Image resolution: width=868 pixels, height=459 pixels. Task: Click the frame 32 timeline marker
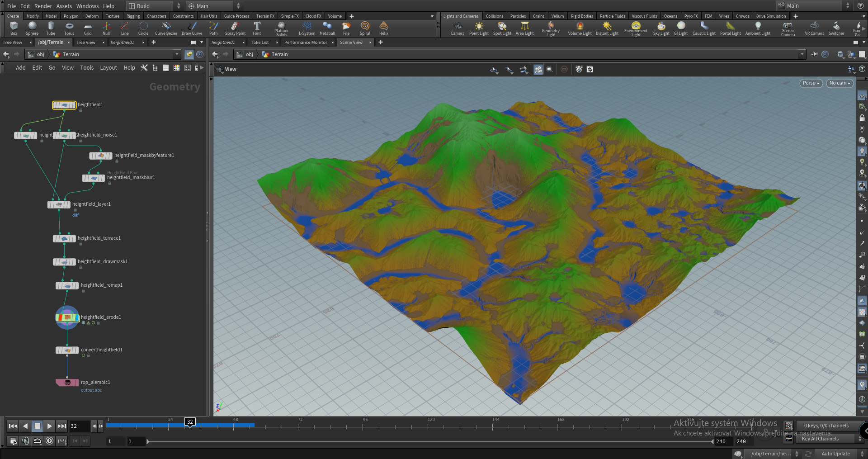click(190, 422)
